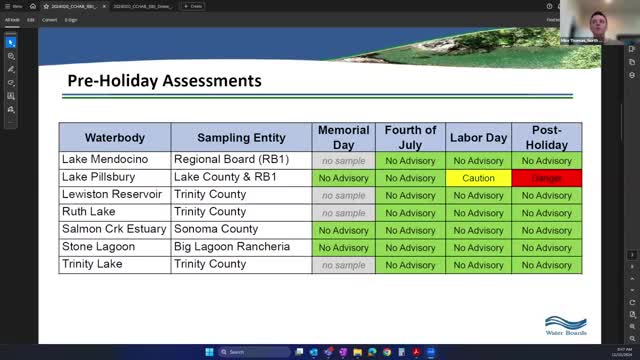Viewport: 640px width, 360px height.
Task: Zoom out of the document
Action: (632, 338)
